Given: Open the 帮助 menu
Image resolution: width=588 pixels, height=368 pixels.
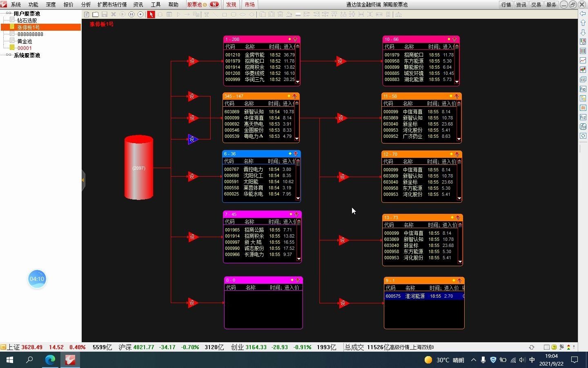Looking at the screenshot, I should pos(174,4).
